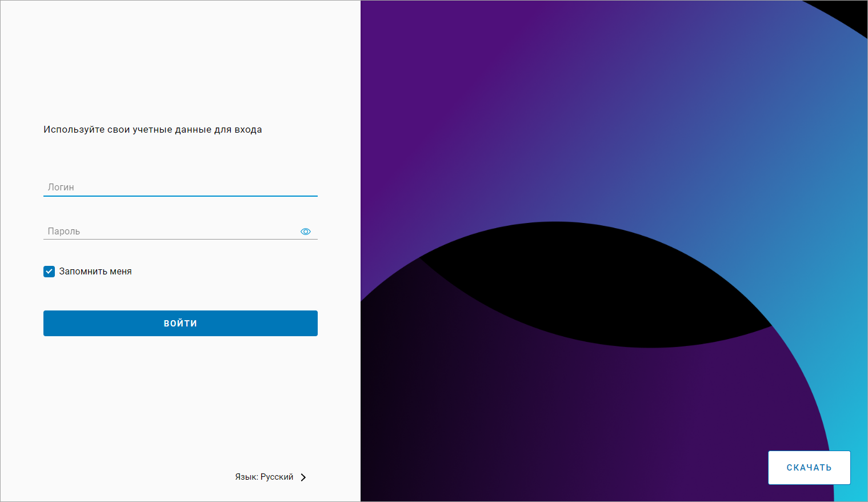Screen dimensions: 868x502
Task: Toggle the Запомнить меня checkbox
Action: tap(49, 272)
